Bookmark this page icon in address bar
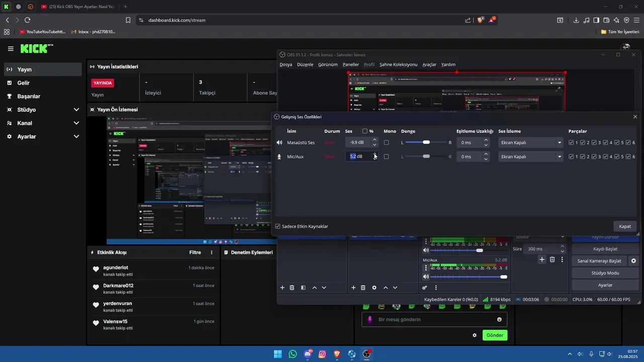644x362 pixels. pyautogui.click(x=128, y=20)
